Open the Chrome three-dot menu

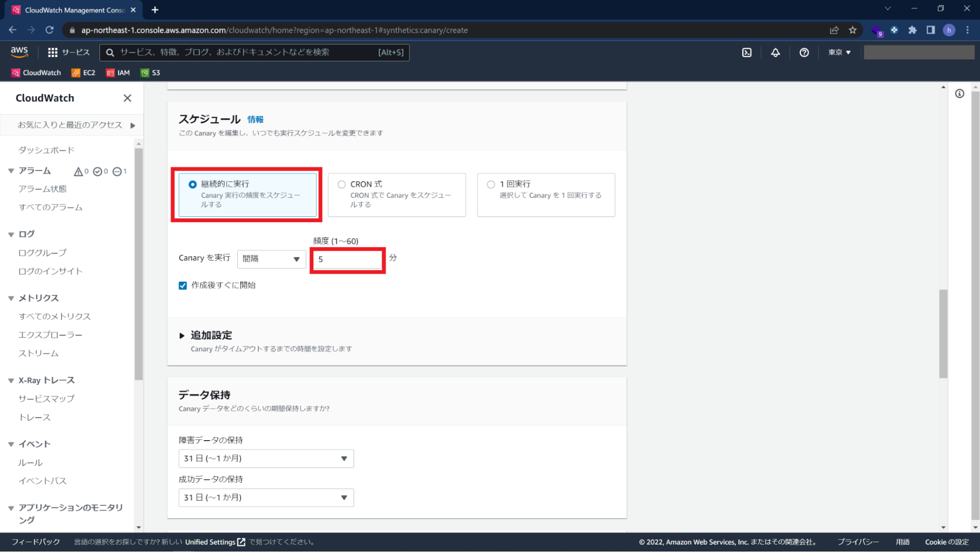click(x=968, y=30)
